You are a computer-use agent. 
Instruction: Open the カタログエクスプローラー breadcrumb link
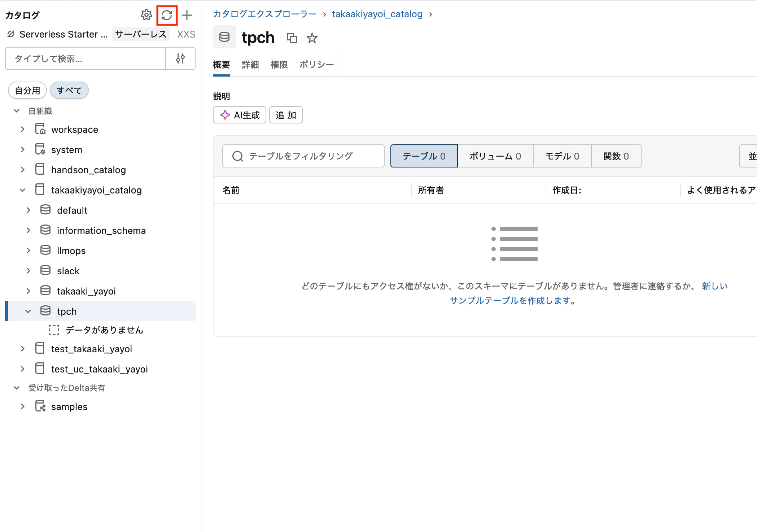265,14
